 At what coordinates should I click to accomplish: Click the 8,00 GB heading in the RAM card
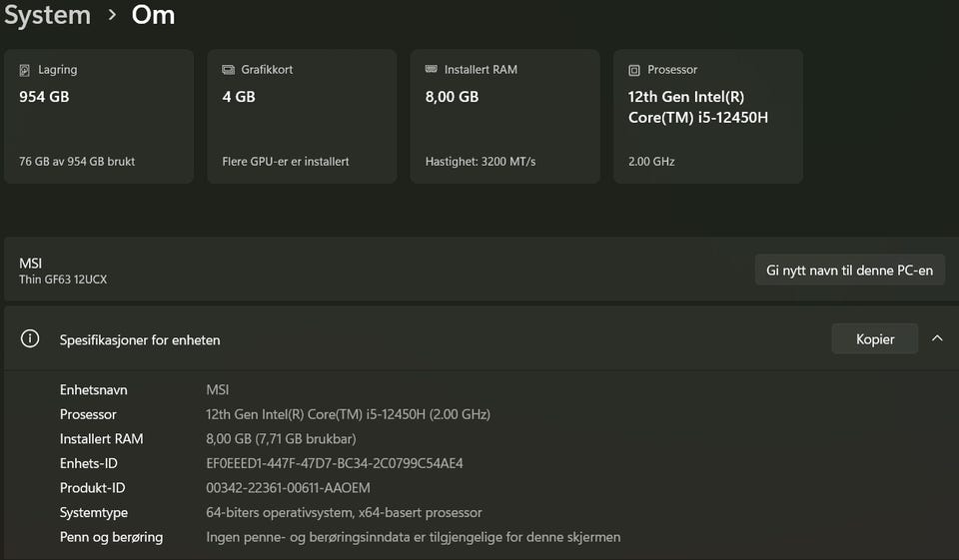tap(452, 97)
